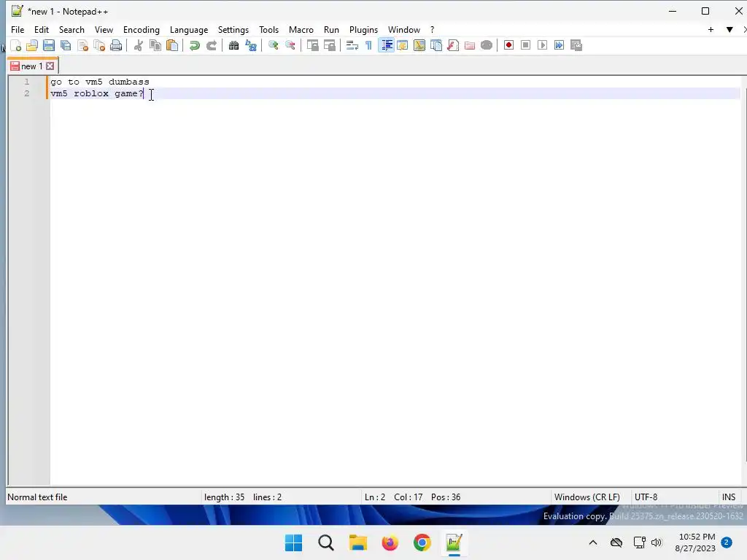Click the Open file toolbar icon
The width and height of the screenshot is (747, 560).
coord(32,45)
